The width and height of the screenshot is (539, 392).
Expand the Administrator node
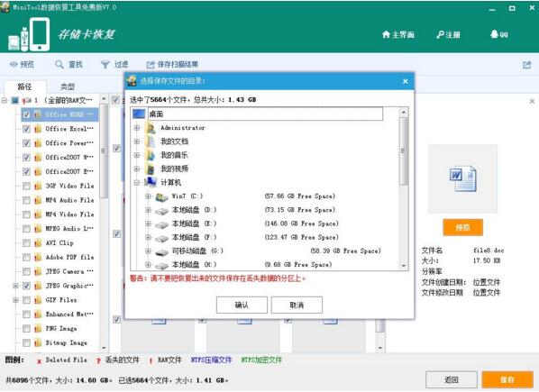click(137, 128)
